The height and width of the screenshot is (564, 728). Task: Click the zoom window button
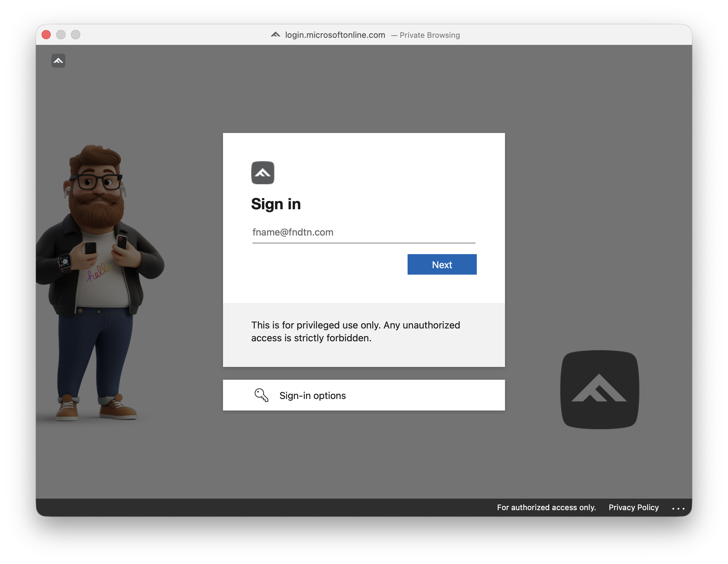coord(76,35)
